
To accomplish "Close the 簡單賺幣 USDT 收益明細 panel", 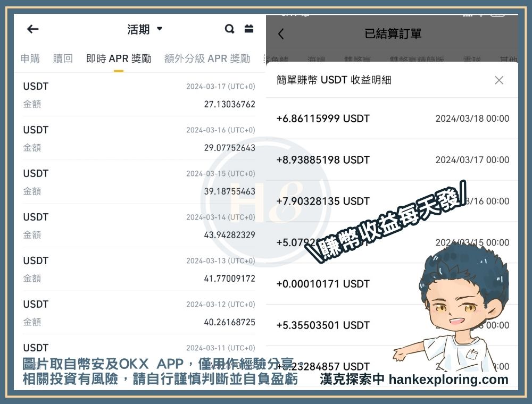I will click(499, 80).
